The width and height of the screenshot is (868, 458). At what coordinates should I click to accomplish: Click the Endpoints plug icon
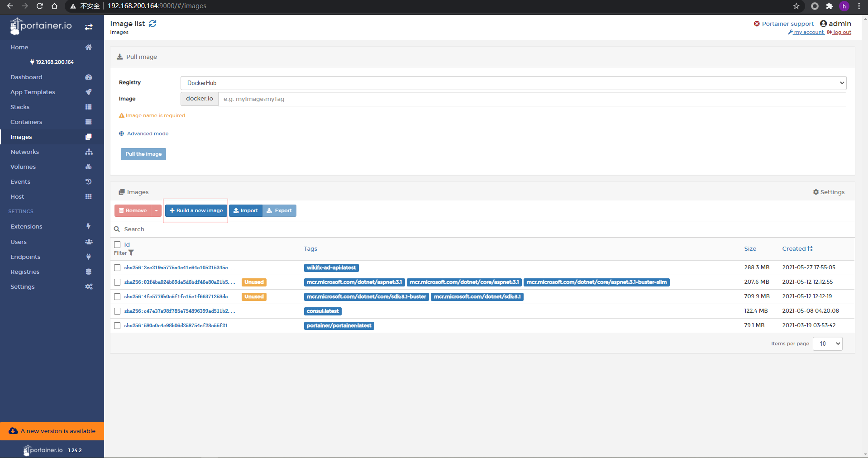click(89, 257)
